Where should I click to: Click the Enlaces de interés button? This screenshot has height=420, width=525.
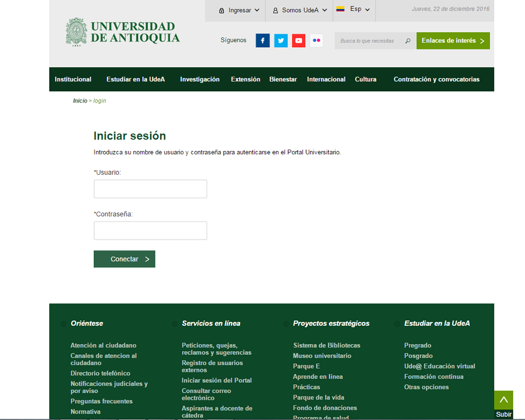453,41
